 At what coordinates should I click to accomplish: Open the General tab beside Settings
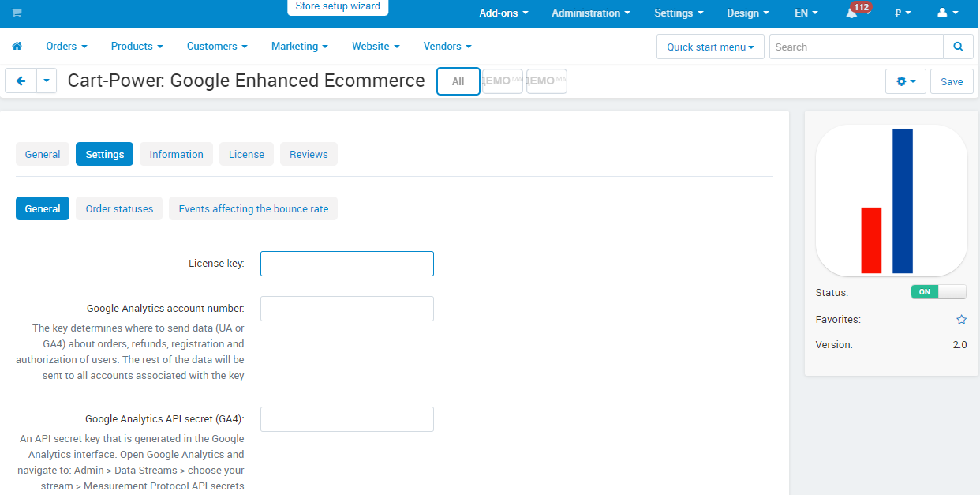click(43, 154)
